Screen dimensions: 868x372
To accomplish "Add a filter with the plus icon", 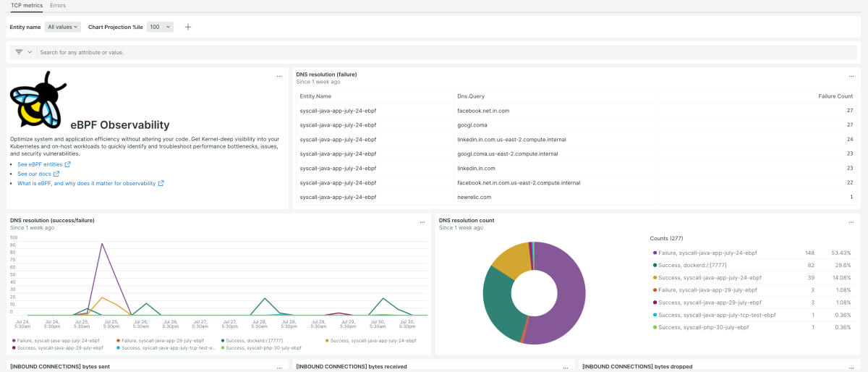I will click(x=188, y=27).
